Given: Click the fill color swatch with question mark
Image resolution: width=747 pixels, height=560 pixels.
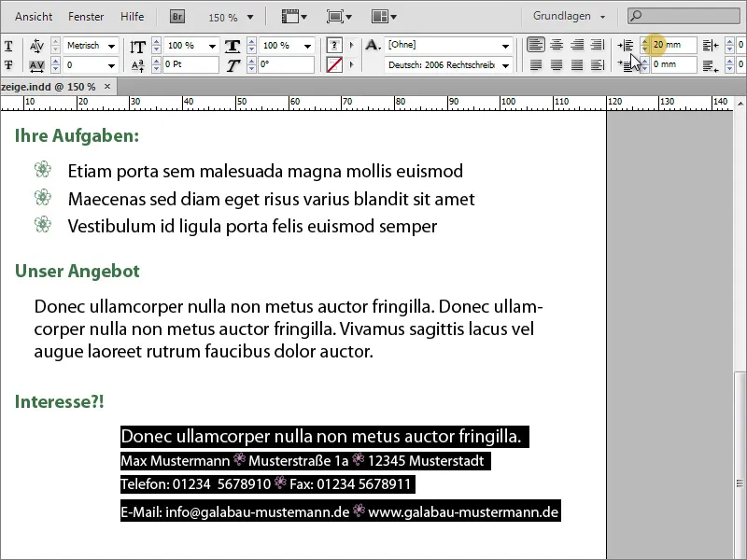Looking at the screenshot, I should (334, 46).
